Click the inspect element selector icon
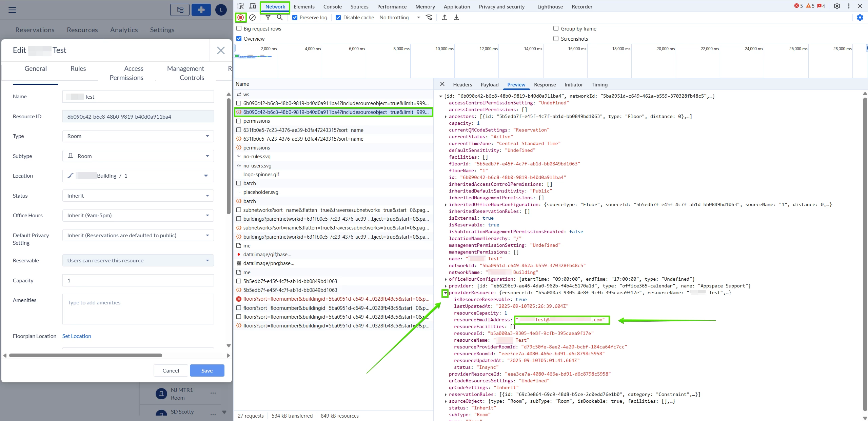This screenshot has height=421, width=868. point(240,6)
